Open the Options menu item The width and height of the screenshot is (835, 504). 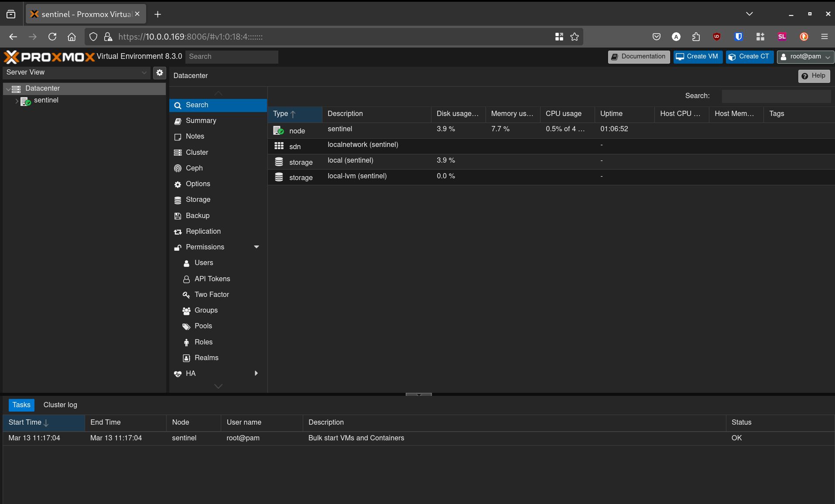point(218,184)
